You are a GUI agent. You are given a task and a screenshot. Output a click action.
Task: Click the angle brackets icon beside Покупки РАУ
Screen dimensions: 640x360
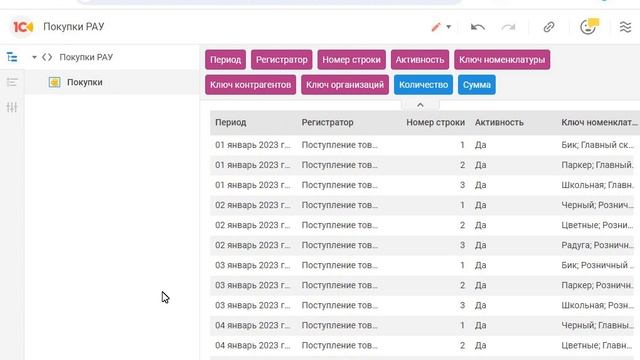coord(47,57)
